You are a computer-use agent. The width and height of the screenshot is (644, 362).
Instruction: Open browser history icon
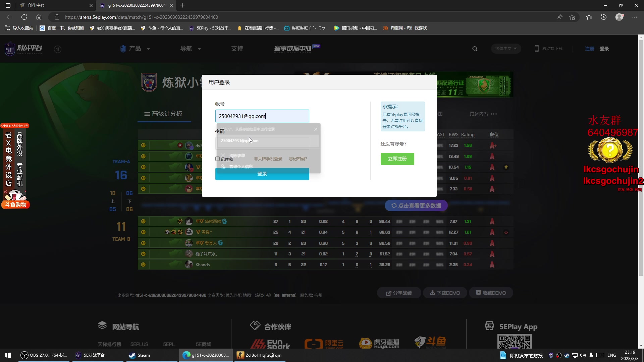(x=604, y=17)
